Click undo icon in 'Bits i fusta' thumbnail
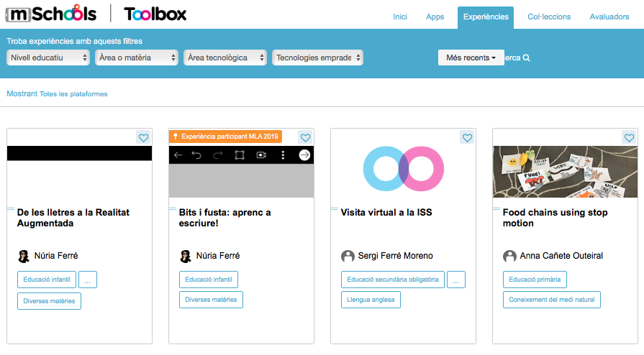This screenshot has width=644, height=355. 196,155
